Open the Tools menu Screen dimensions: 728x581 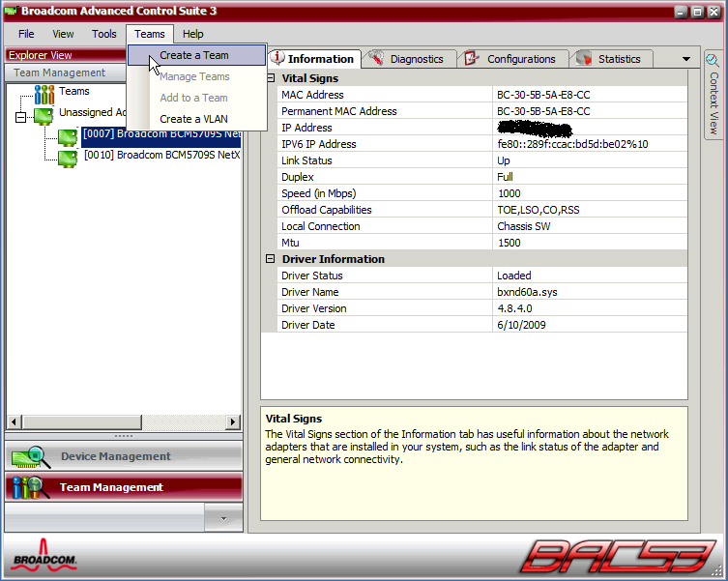104,34
